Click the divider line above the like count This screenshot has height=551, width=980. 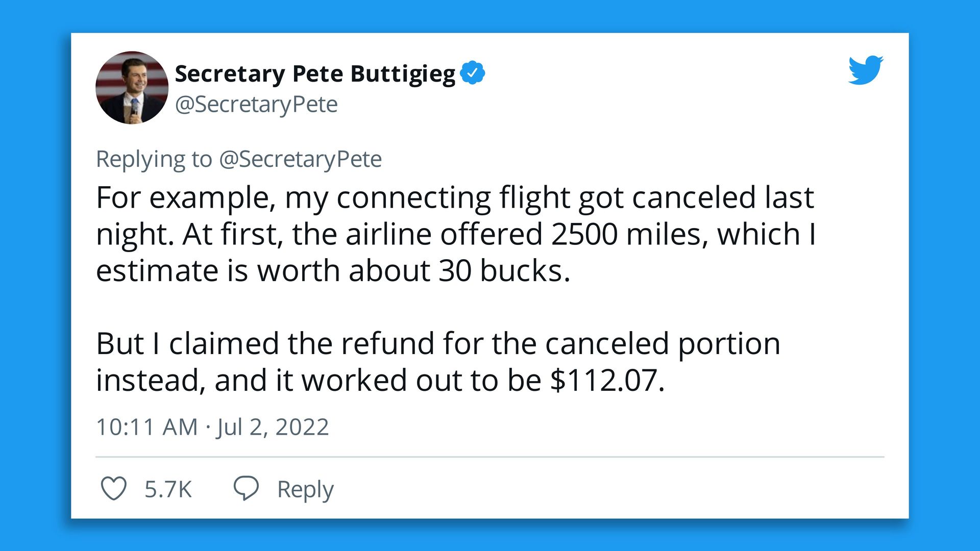[489, 457]
